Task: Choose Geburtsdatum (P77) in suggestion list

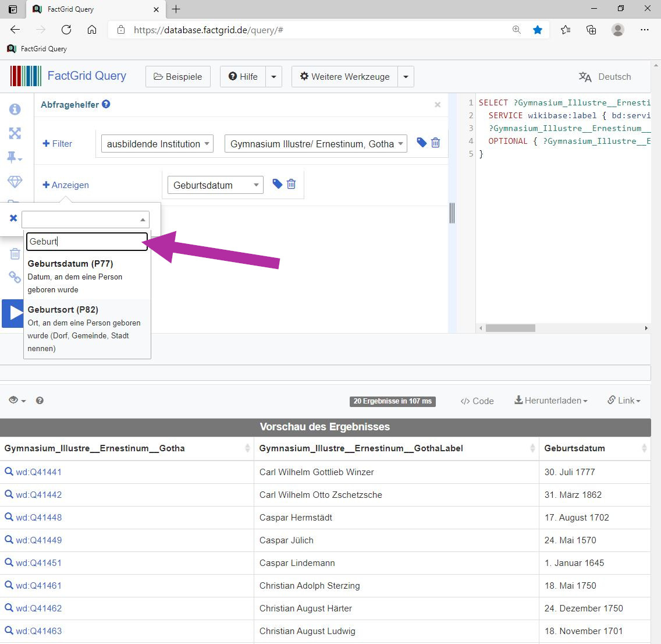Action: (87, 276)
